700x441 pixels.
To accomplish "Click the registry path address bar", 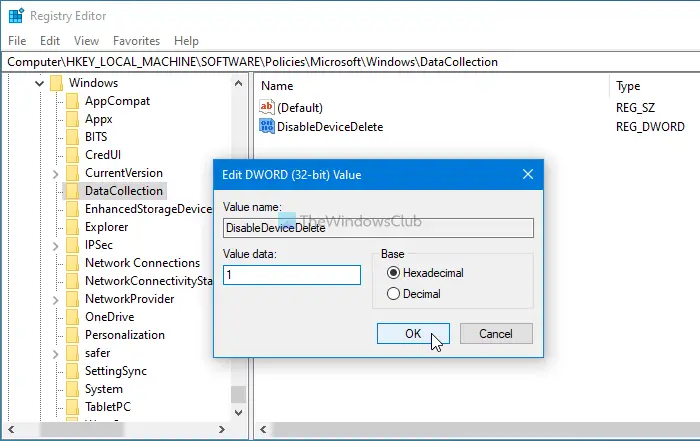I will click(350, 62).
